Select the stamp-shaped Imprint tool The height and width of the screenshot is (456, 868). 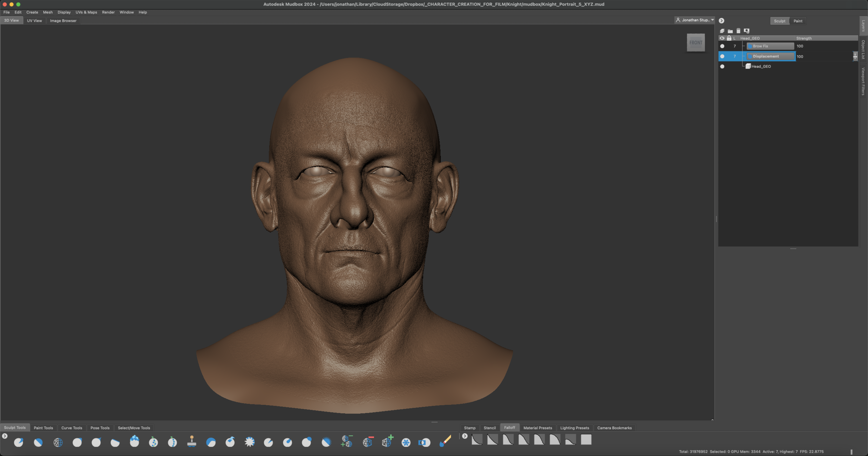[x=192, y=442]
